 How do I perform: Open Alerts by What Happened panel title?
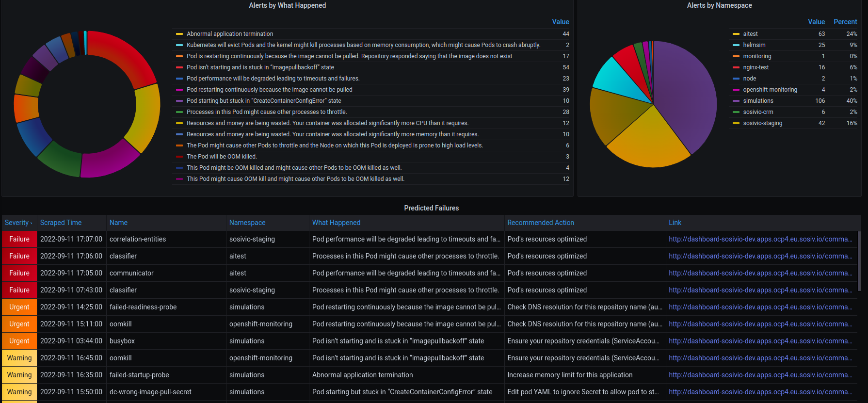[288, 5]
